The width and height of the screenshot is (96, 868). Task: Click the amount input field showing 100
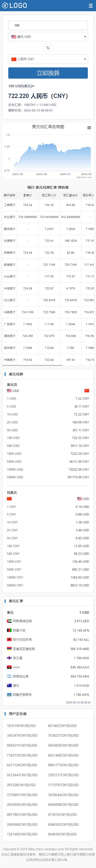point(48,25)
